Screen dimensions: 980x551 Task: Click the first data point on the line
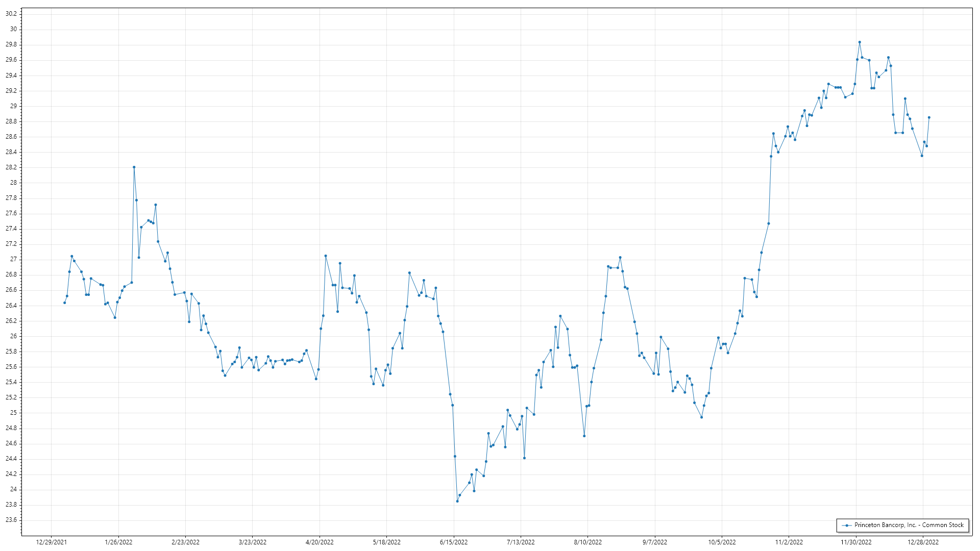click(x=64, y=303)
